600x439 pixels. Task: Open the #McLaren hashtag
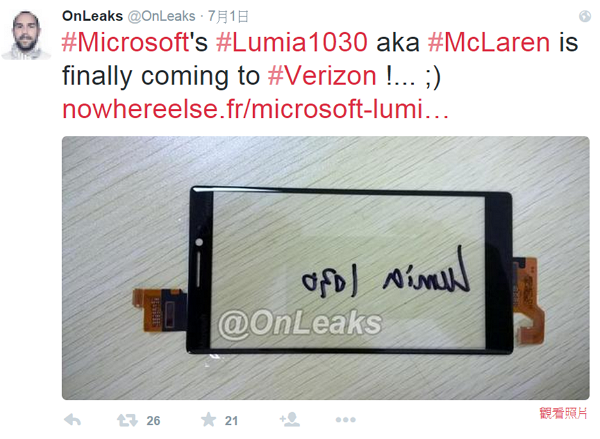(x=489, y=42)
